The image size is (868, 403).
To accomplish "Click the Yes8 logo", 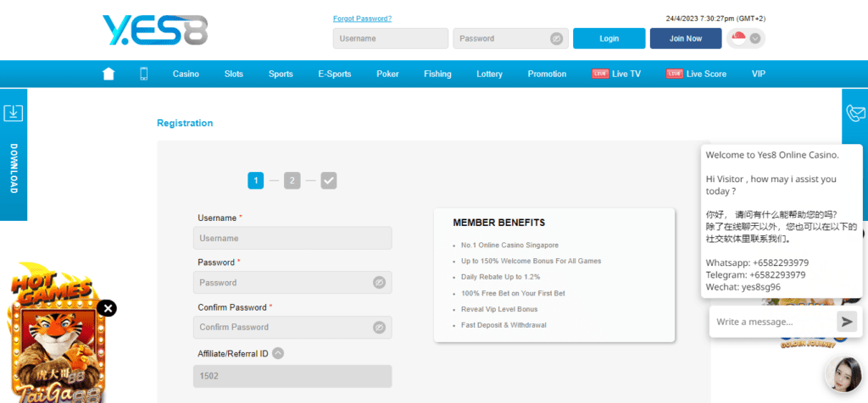I will click(155, 30).
